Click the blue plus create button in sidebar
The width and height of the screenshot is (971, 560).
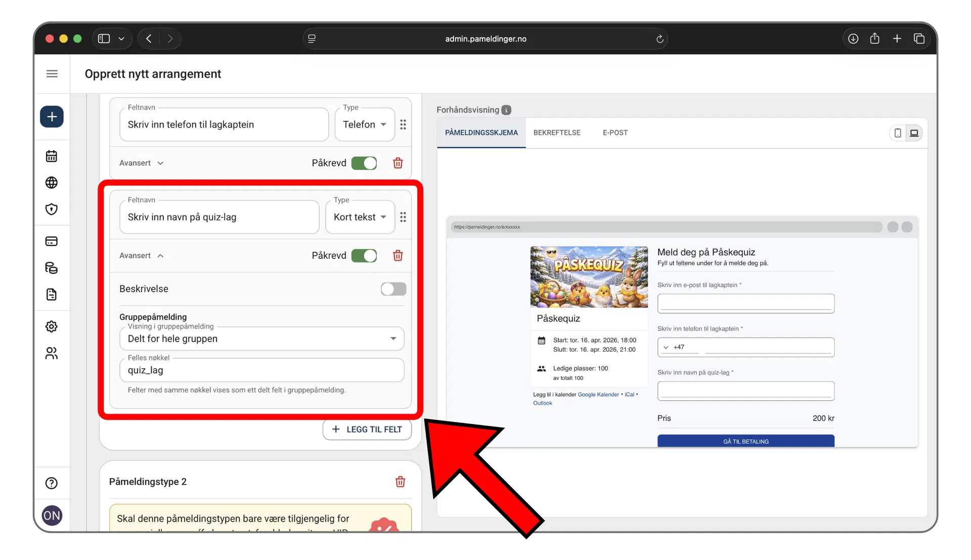52,117
